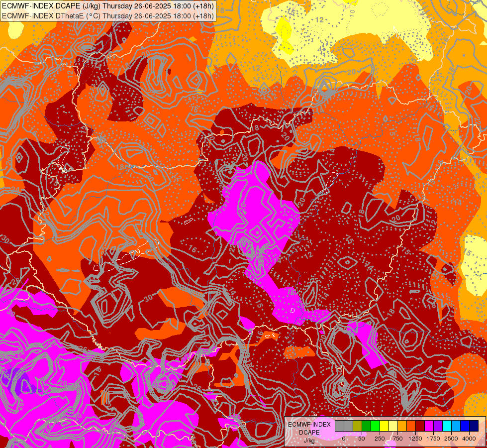Click the ECMWF-INDEX DCAPE (J/kg) header line
Screen dimensions: 487x448
tap(108, 6)
